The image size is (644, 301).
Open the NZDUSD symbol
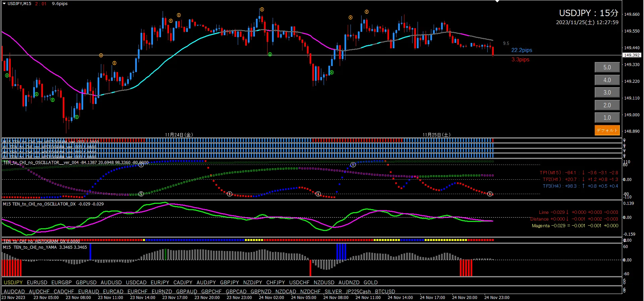click(324, 283)
